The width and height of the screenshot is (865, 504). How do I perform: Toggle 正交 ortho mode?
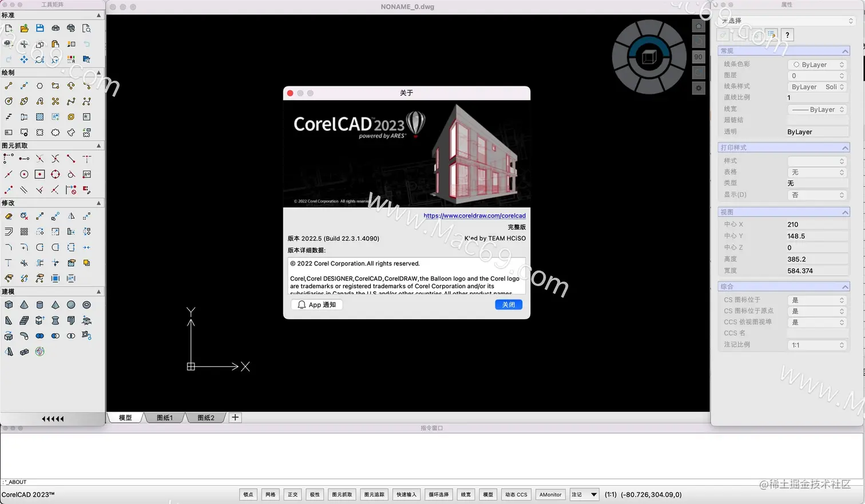[x=293, y=494]
